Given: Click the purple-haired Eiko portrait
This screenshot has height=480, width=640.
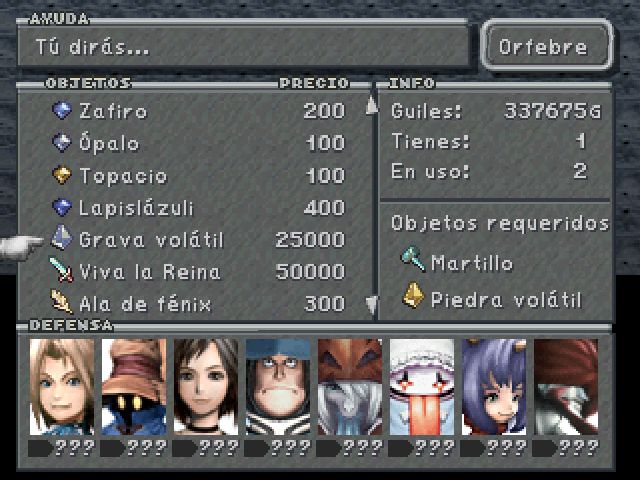Looking at the screenshot, I should 494,387.
